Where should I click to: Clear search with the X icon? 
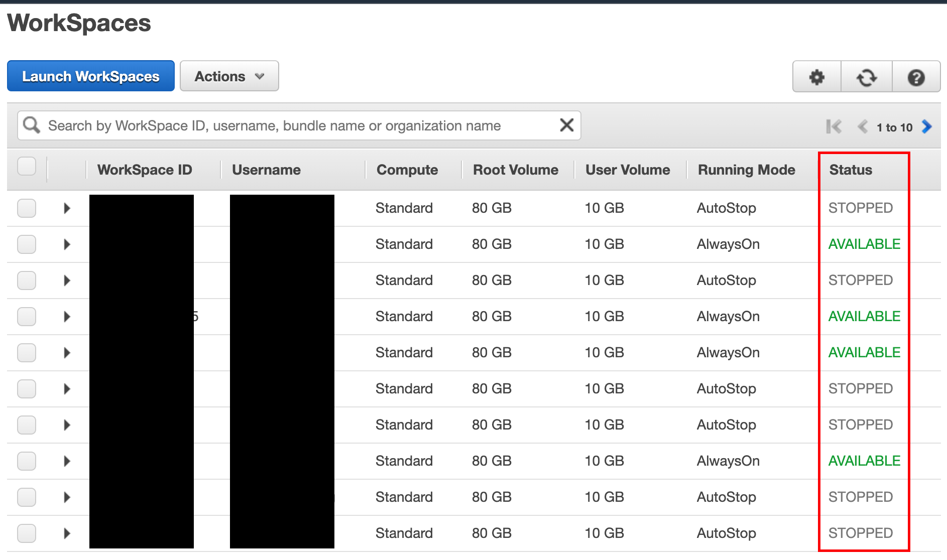point(566,125)
